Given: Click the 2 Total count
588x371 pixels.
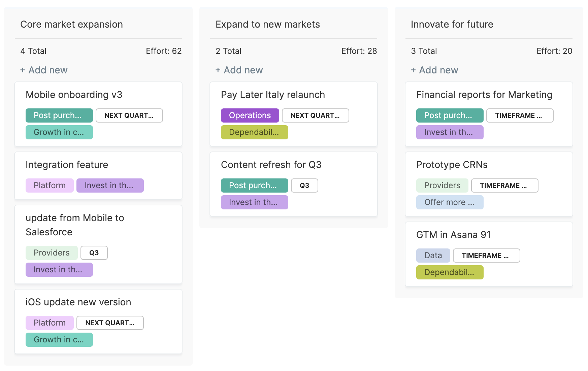Looking at the screenshot, I should tap(229, 51).
